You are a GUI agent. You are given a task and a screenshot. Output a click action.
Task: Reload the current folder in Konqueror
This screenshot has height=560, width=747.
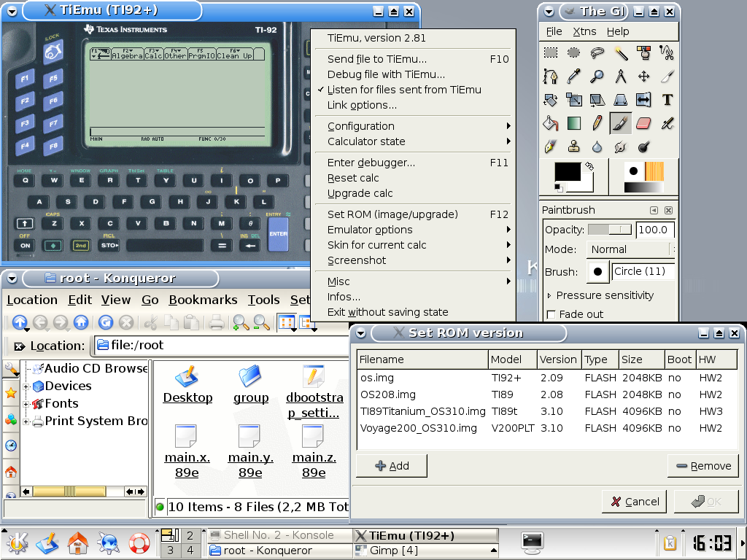click(105, 323)
